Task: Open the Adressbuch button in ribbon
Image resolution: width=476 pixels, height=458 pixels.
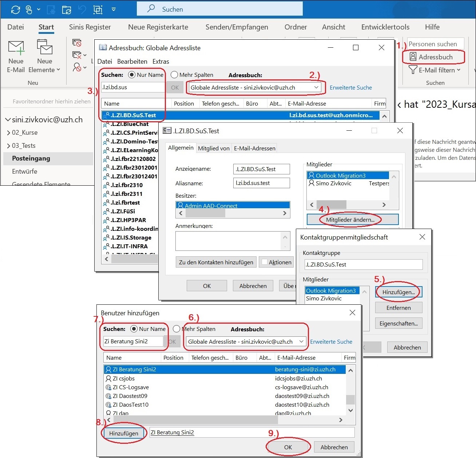Action: 431,57
